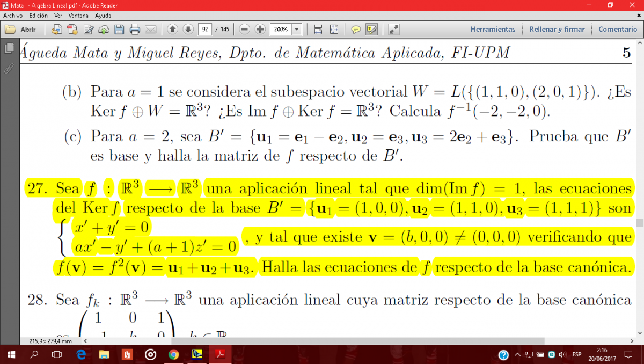Toggle the highlight text tool
Screen dimensions: 644x364
tap(371, 29)
